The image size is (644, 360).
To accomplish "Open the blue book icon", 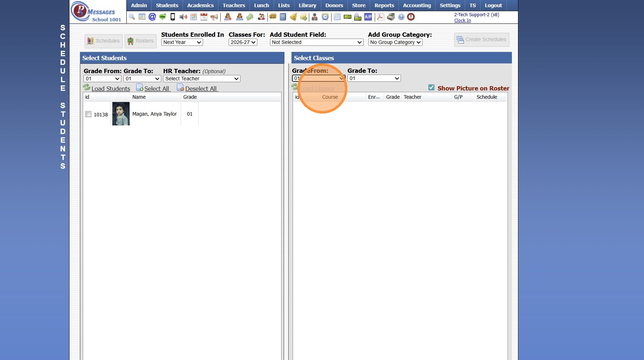I will 283,17.
